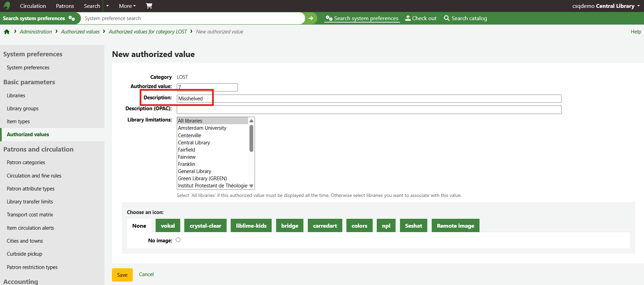Select Central Library in limitations list
Image resolution: width=644 pixels, height=285 pixels.
click(x=194, y=143)
